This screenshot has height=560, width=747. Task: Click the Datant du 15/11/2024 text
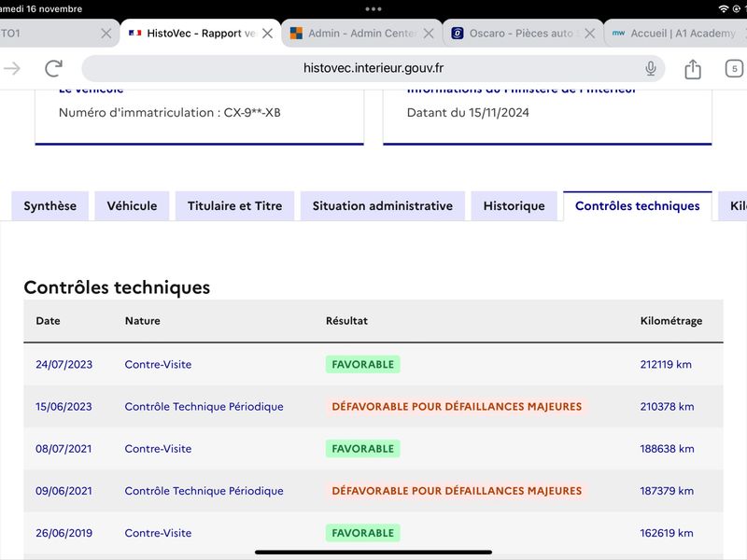tap(468, 113)
